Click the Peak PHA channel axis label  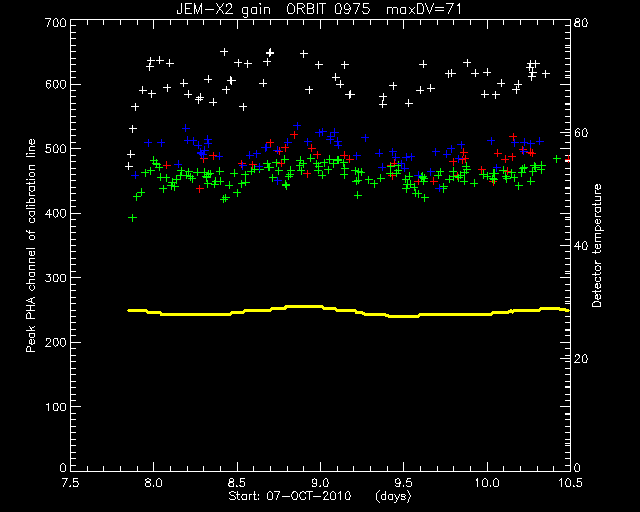point(31,245)
